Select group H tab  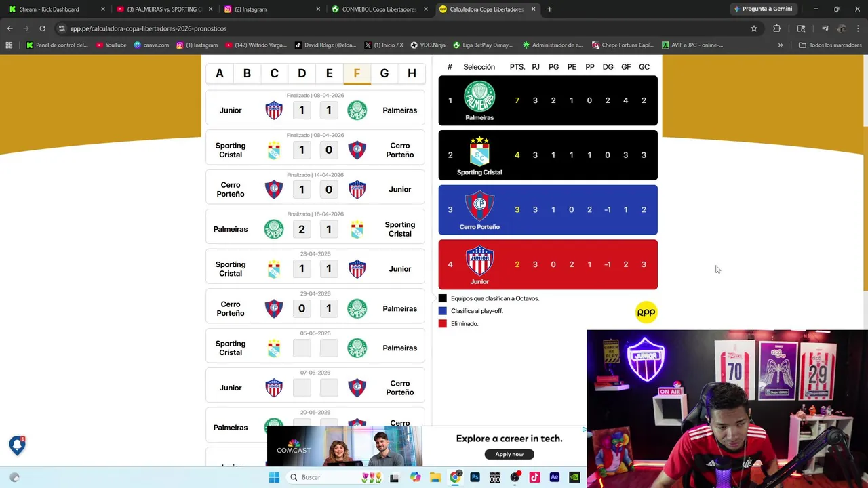412,73
